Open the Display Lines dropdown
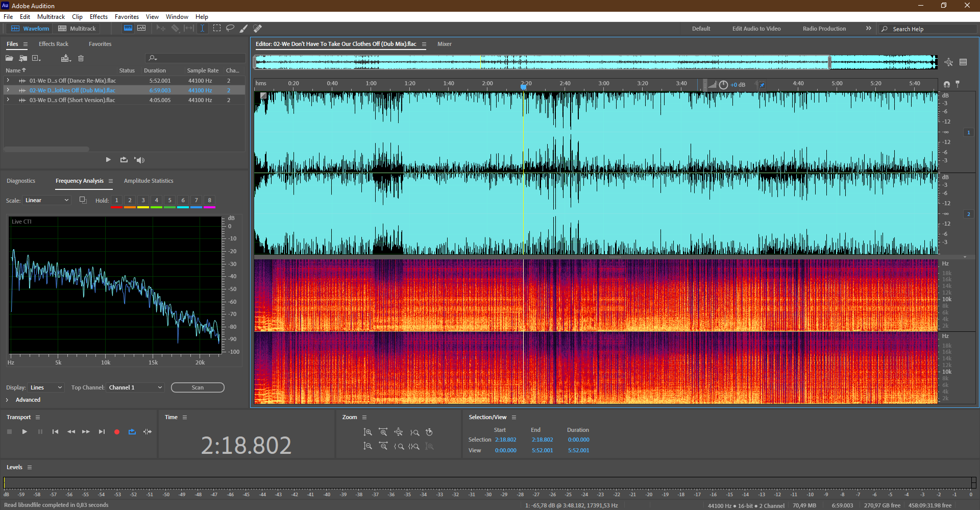980x510 pixels. click(x=46, y=387)
